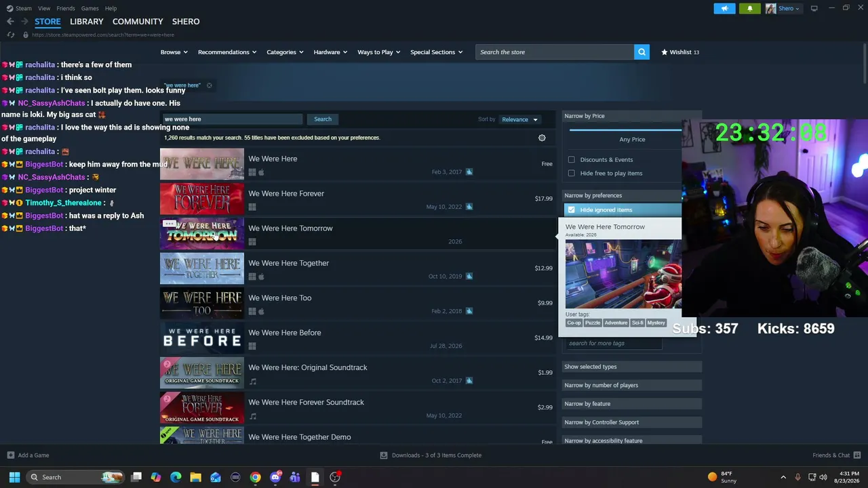Viewport: 868px width, 488px height.
Task: Open Friends & Chat icon
Action: (857, 455)
